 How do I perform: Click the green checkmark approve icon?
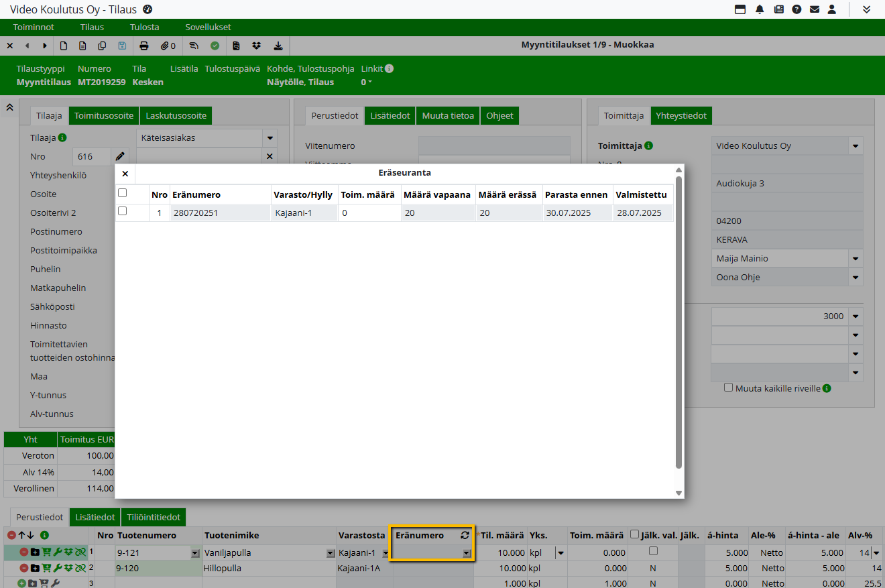point(215,46)
